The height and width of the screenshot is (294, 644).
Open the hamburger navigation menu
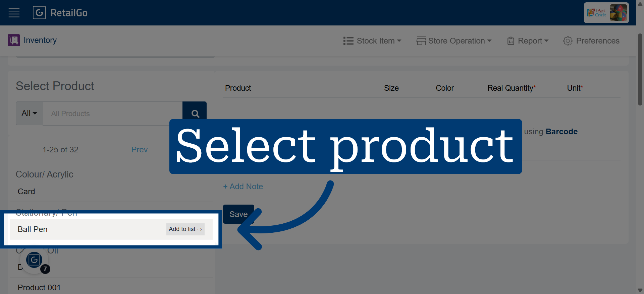click(x=14, y=13)
